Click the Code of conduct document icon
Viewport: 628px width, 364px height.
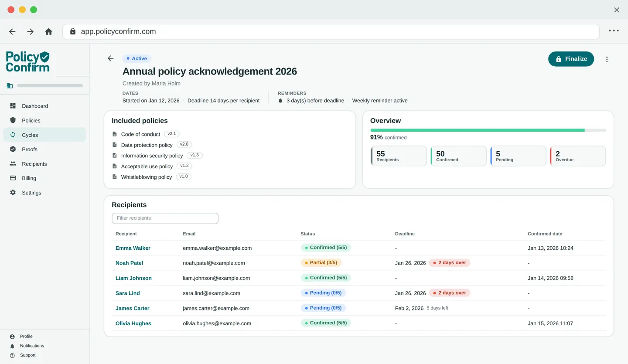point(115,134)
